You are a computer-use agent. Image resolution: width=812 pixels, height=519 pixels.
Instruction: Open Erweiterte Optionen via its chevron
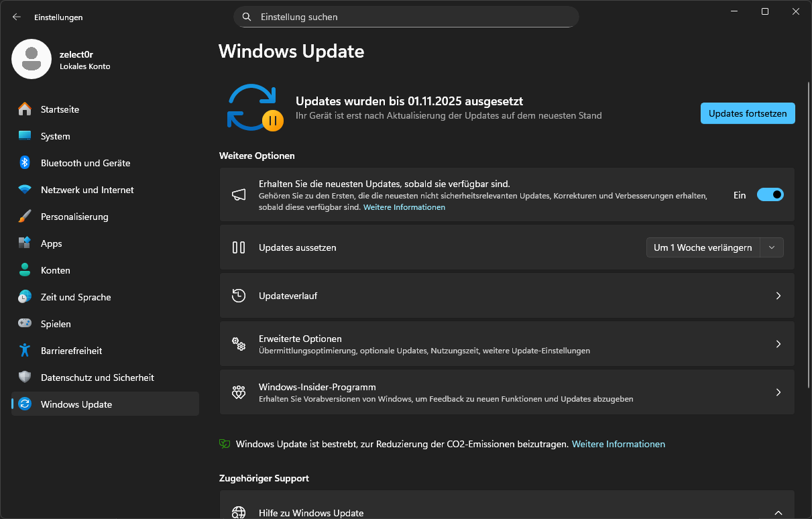point(778,344)
